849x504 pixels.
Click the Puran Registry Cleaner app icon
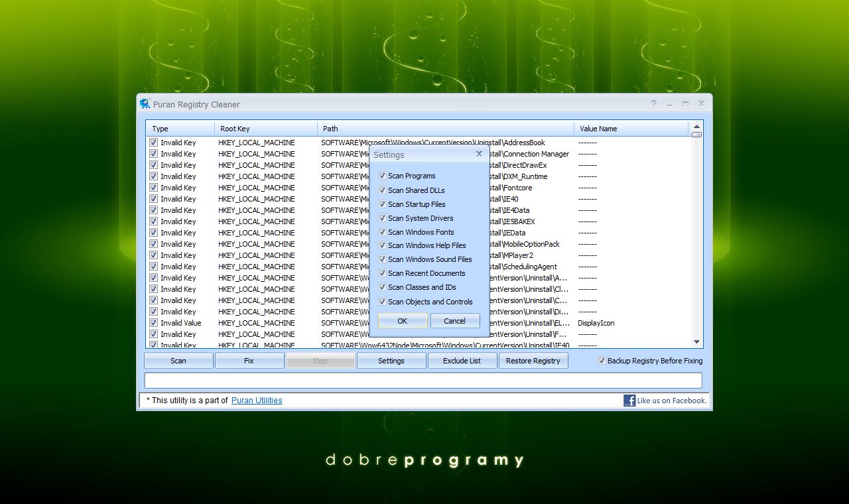point(145,103)
